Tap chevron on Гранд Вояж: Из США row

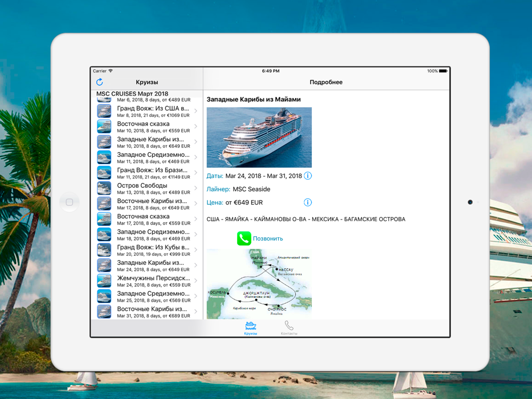tap(196, 111)
